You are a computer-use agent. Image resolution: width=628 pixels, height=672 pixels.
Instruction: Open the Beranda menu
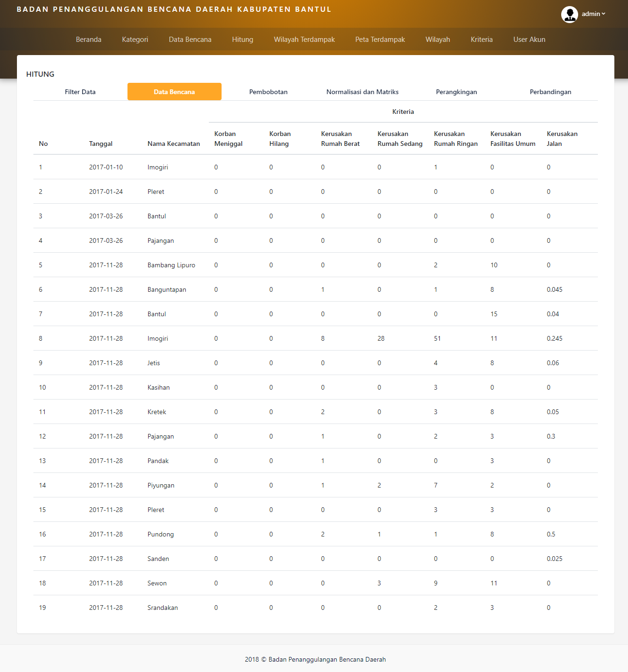tap(88, 40)
